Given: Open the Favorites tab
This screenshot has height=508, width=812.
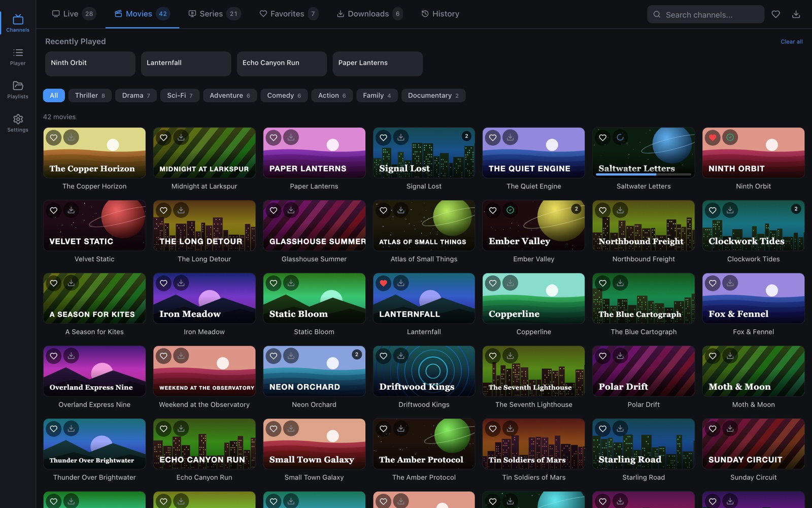Looking at the screenshot, I should 288,14.
